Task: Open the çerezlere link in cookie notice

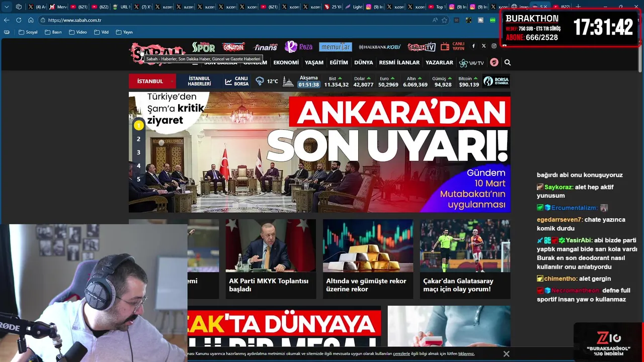Action: pyautogui.click(x=401, y=354)
